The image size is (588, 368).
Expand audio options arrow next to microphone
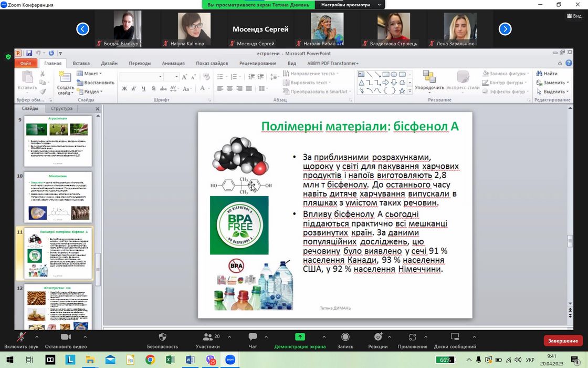pos(37,336)
